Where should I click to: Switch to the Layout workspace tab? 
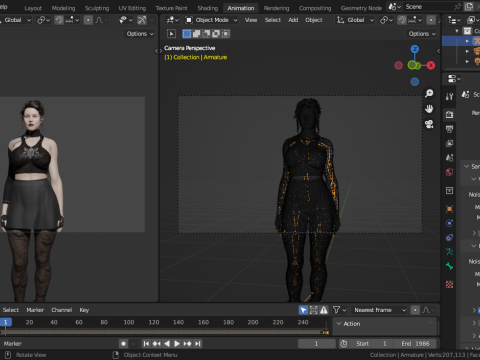click(33, 8)
